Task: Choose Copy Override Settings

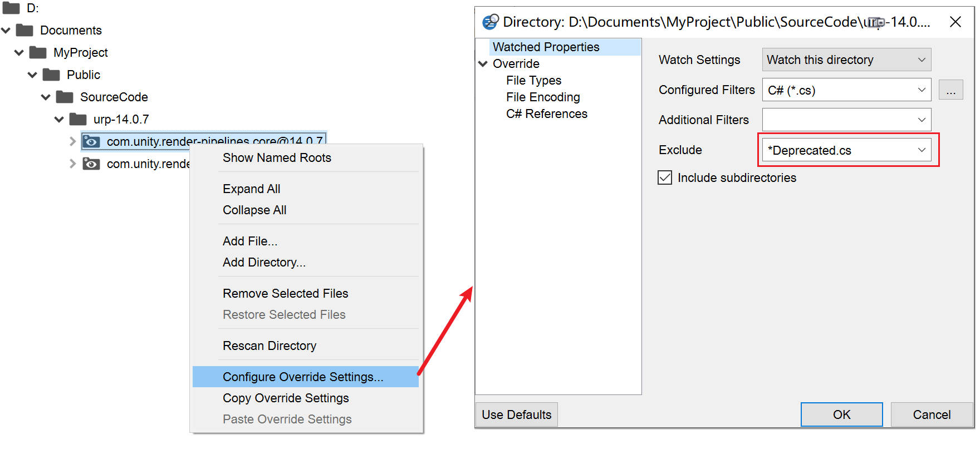Action: click(x=306, y=398)
